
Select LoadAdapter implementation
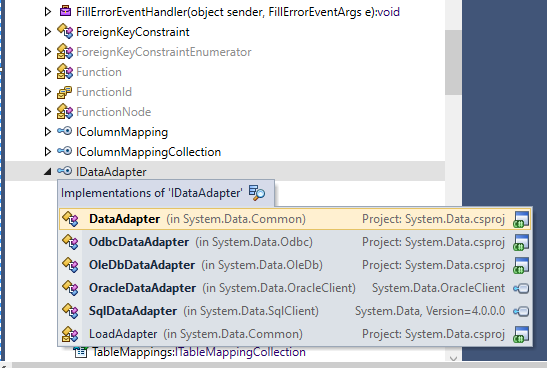pyautogui.click(x=295, y=334)
